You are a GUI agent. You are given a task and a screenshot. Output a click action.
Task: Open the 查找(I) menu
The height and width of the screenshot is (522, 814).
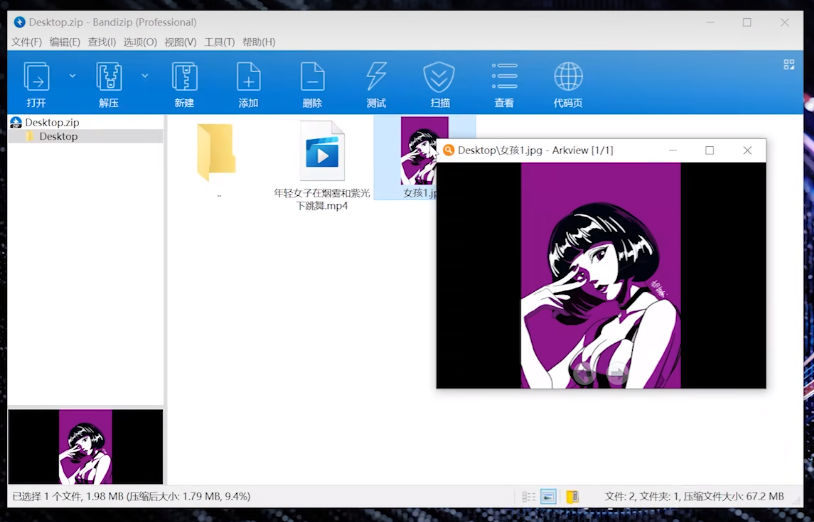[x=102, y=42]
